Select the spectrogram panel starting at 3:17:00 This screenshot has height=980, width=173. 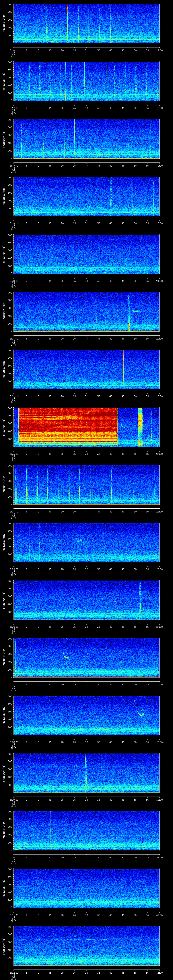click(x=86, y=81)
